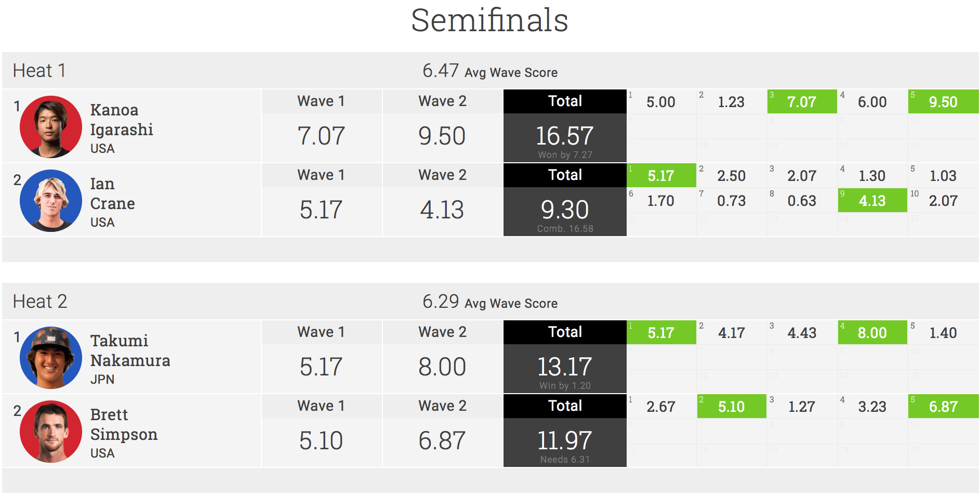Open Ian Crane's name link
Image resolution: width=980 pixels, height=494 pixels.
[112, 193]
